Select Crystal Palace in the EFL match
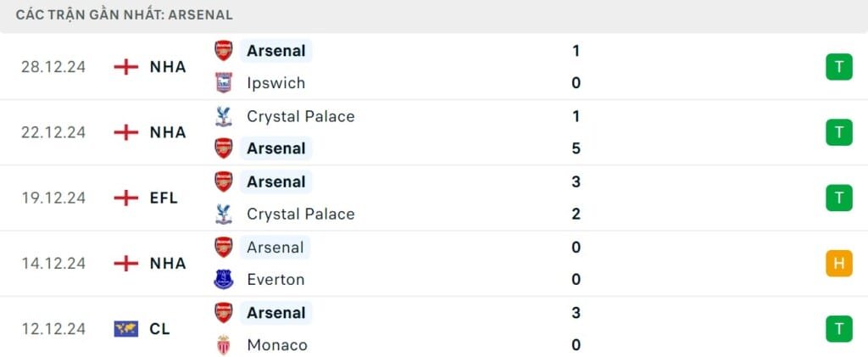Image resolution: width=868 pixels, height=357 pixels. [x=300, y=214]
